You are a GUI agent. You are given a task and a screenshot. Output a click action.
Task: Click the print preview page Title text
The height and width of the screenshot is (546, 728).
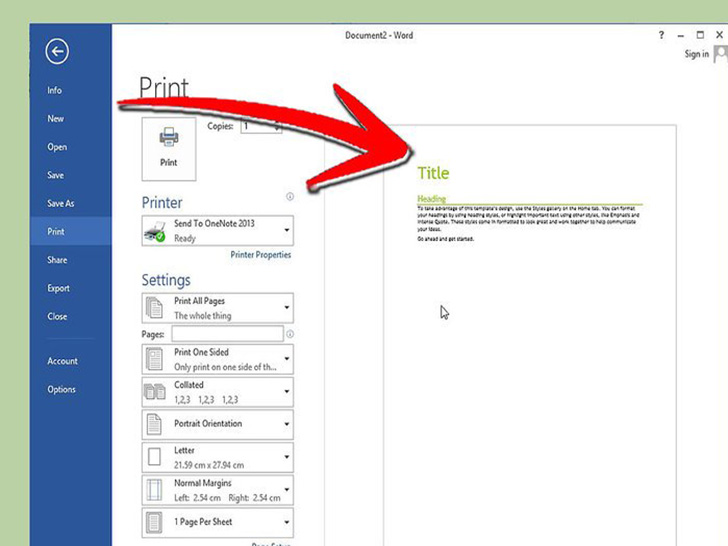(x=433, y=173)
